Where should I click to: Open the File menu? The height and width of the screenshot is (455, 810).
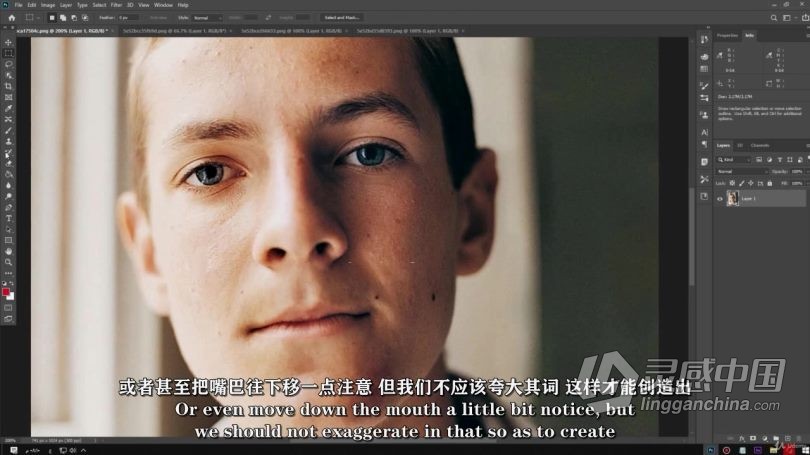point(19,5)
